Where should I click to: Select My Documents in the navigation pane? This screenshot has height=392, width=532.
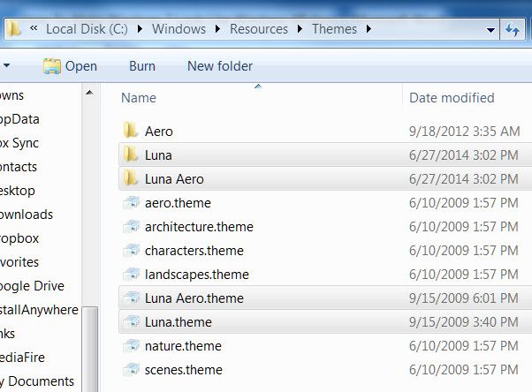coord(36,381)
